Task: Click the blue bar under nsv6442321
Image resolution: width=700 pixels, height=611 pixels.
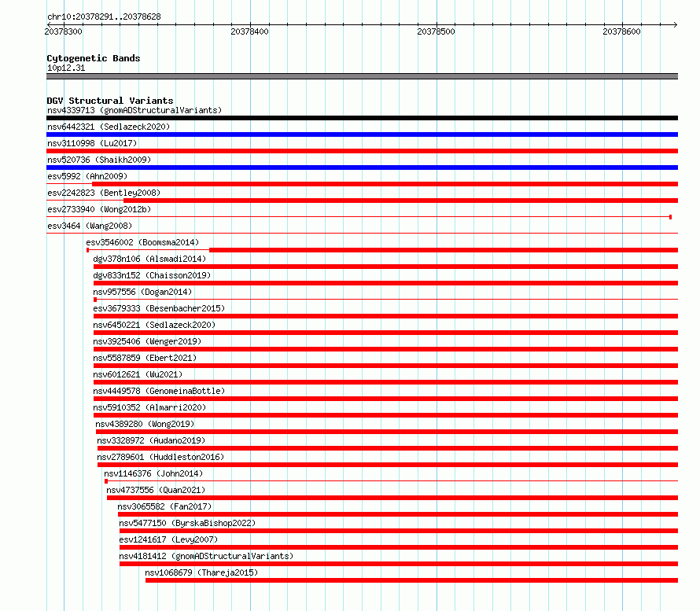Action: [x=362, y=134]
